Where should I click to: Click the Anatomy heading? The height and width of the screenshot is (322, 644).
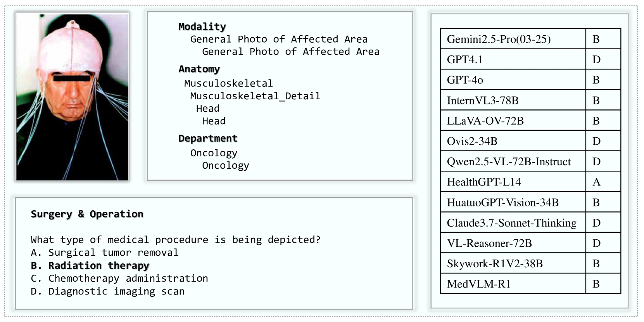[199, 69]
